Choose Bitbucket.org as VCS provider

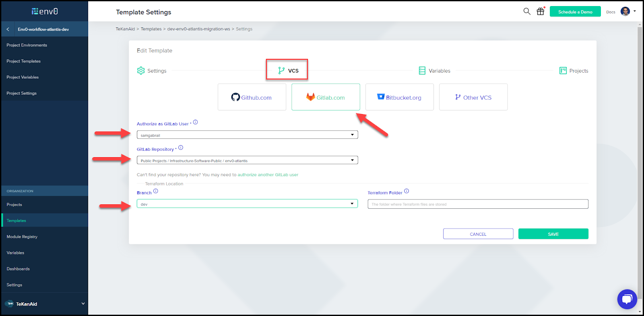pyautogui.click(x=400, y=97)
